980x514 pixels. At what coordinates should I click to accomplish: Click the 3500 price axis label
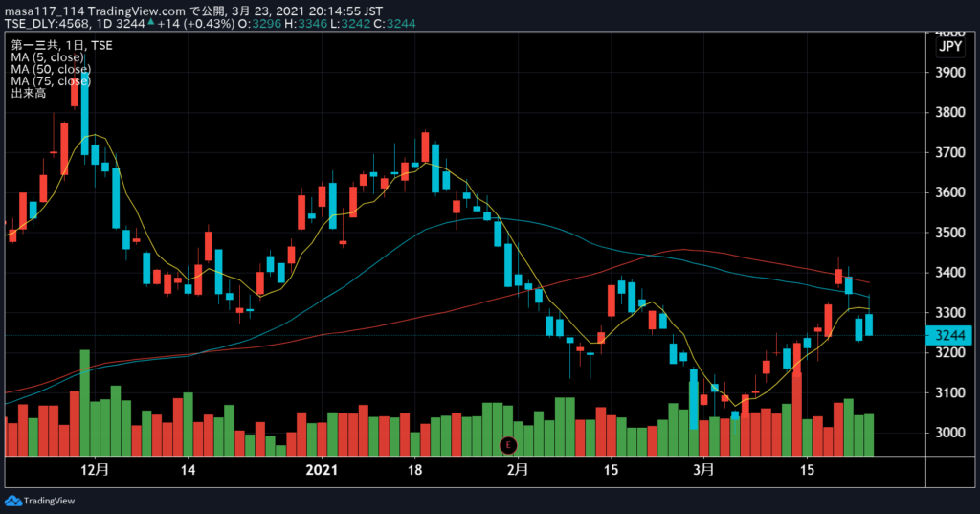(950, 233)
